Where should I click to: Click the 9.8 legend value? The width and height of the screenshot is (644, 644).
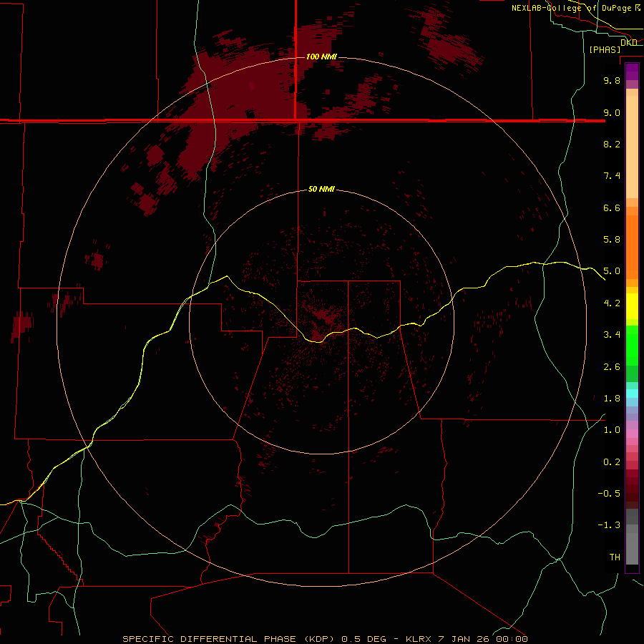[x=612, y=80]
